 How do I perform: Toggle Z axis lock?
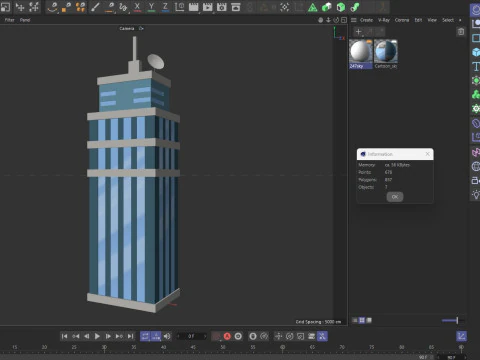165,7
